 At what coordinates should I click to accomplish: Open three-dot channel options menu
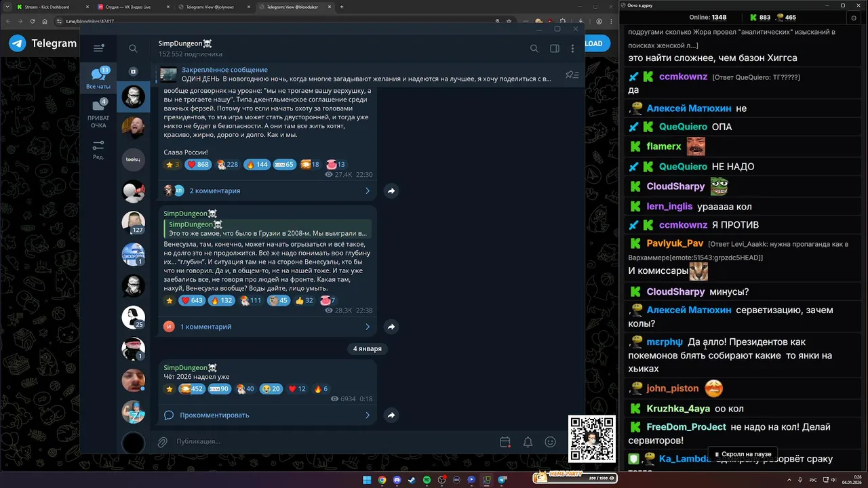click(573, 48)
